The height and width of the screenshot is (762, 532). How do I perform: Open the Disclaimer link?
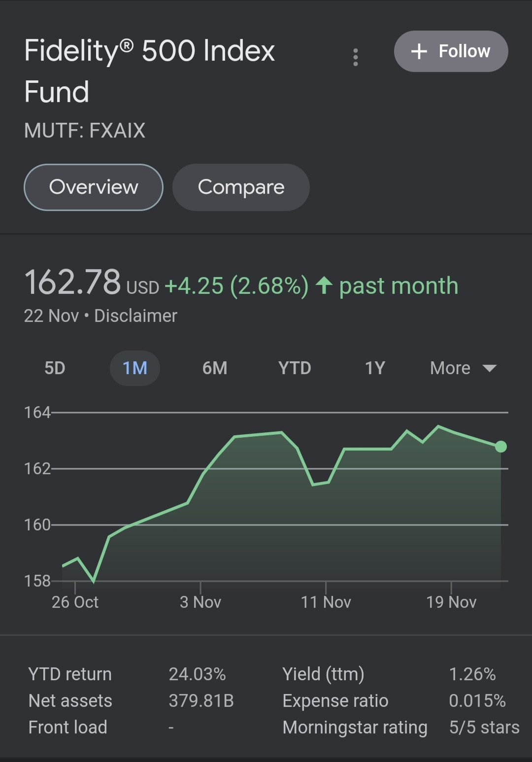pyautogui.click(x=135, y=316)
